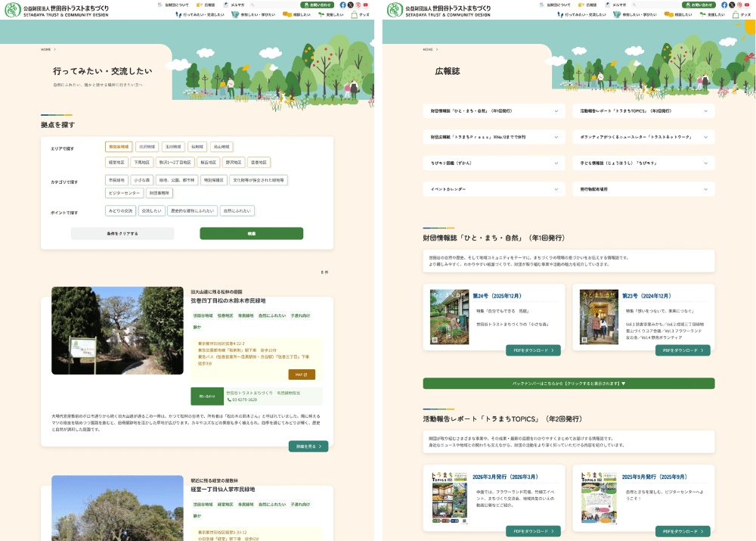Click search input field in left header
This screenshot has width=756, height=541.
[274, 5]
